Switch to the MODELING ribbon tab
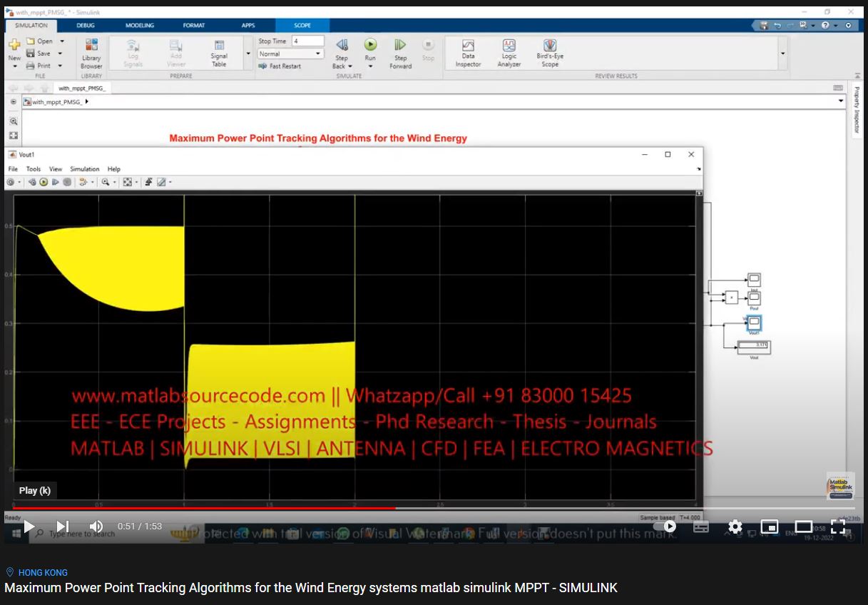This screenshot has height=605, width=868. click(x=140, y=26)
